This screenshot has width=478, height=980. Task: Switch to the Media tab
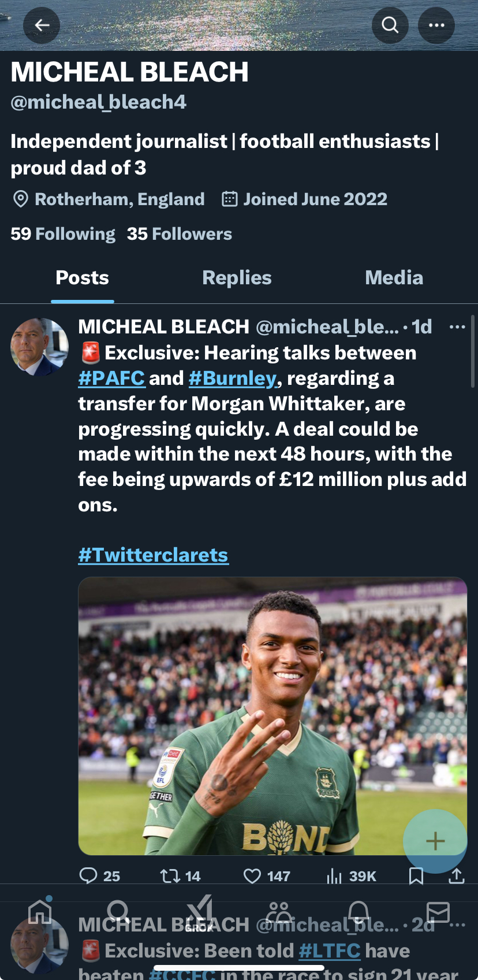tap(394, 278)
